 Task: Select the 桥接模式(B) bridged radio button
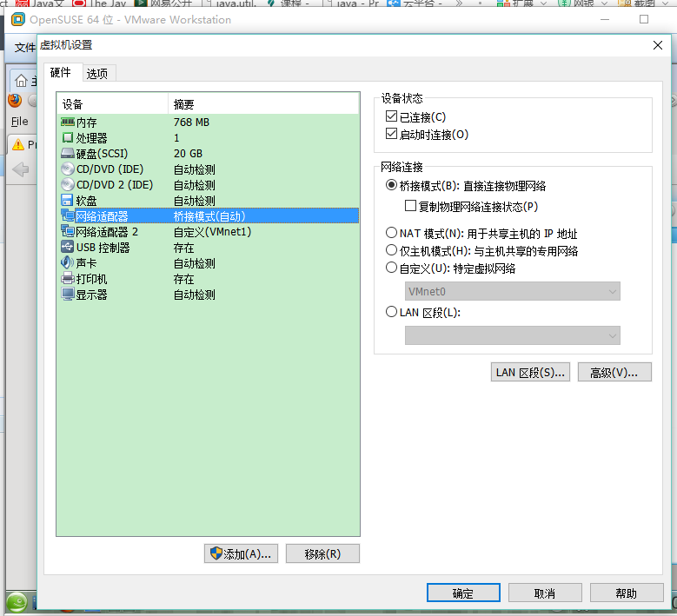click(391, 185)
